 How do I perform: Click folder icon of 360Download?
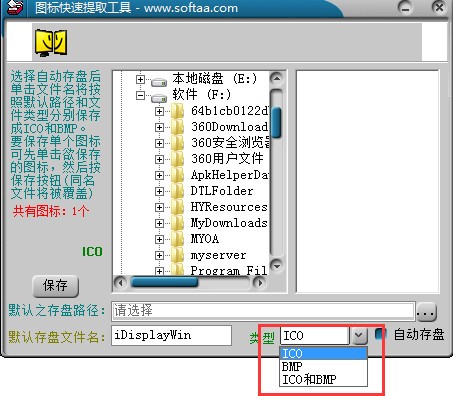coord(178,127)
